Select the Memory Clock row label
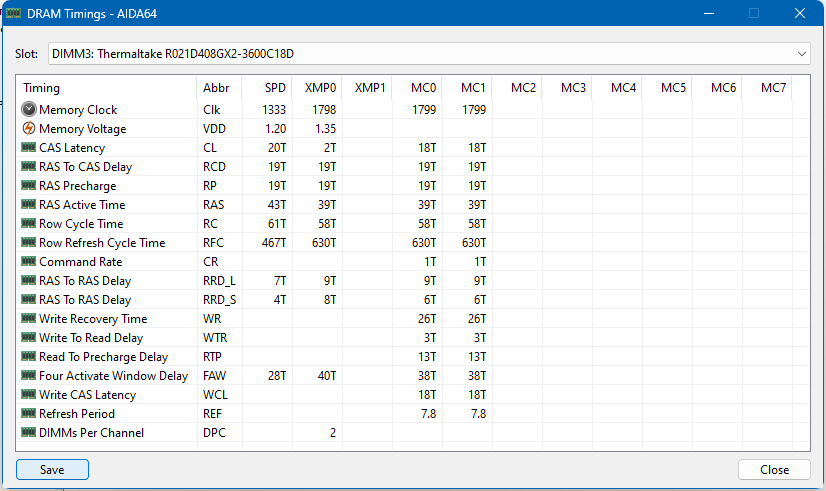This screenshot has height=491, width=826. (x=78, y=110)
